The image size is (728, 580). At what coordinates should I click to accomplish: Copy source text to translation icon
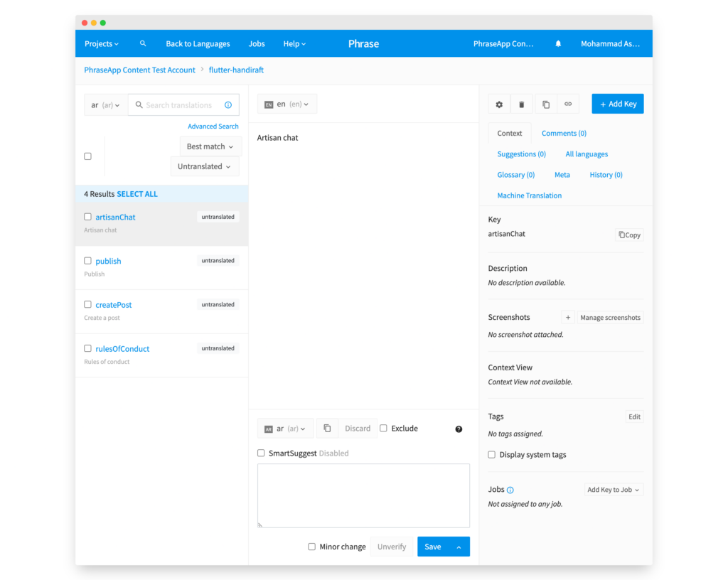tap(327, 429)
